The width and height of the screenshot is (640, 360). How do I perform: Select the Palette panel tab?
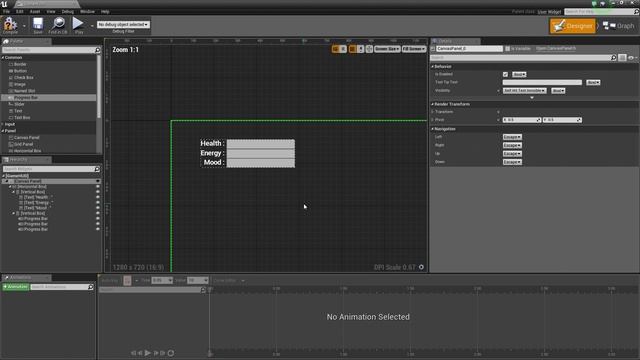(x=26, y=41)
